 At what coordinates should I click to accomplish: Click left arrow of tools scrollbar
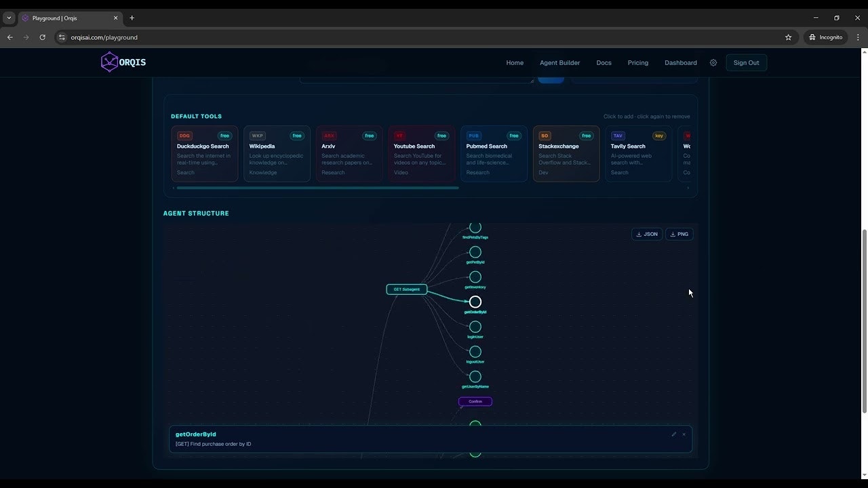pos(174,188)
